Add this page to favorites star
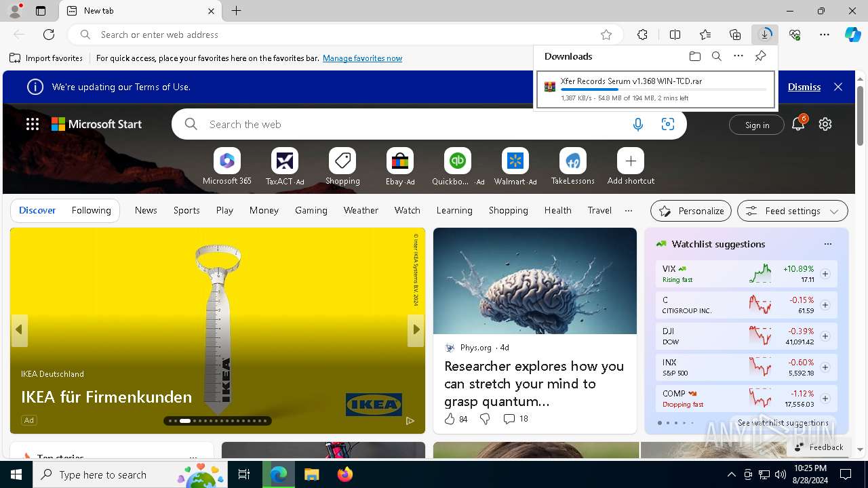Screen dimensions: 868x488 [x=606, y=35]
